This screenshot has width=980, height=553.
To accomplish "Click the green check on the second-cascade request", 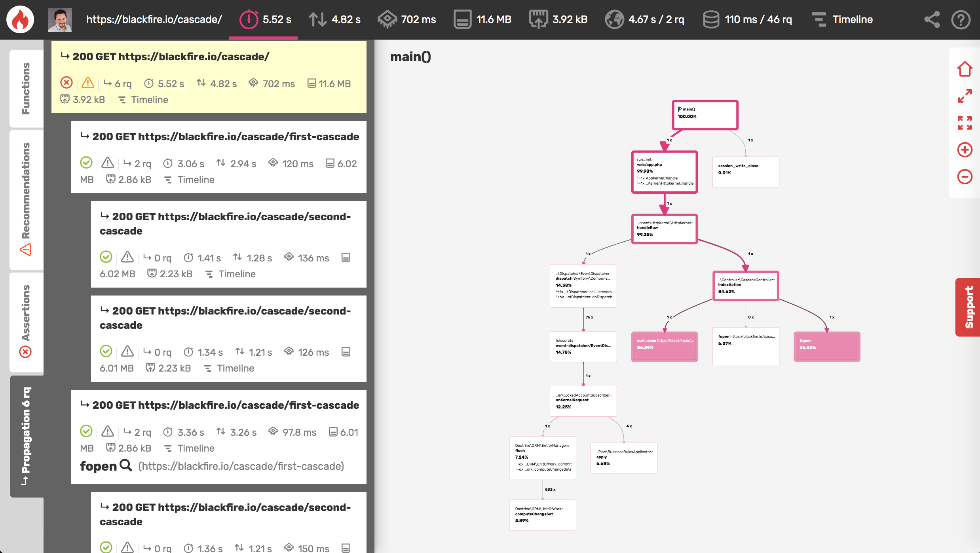I will 106,257.
